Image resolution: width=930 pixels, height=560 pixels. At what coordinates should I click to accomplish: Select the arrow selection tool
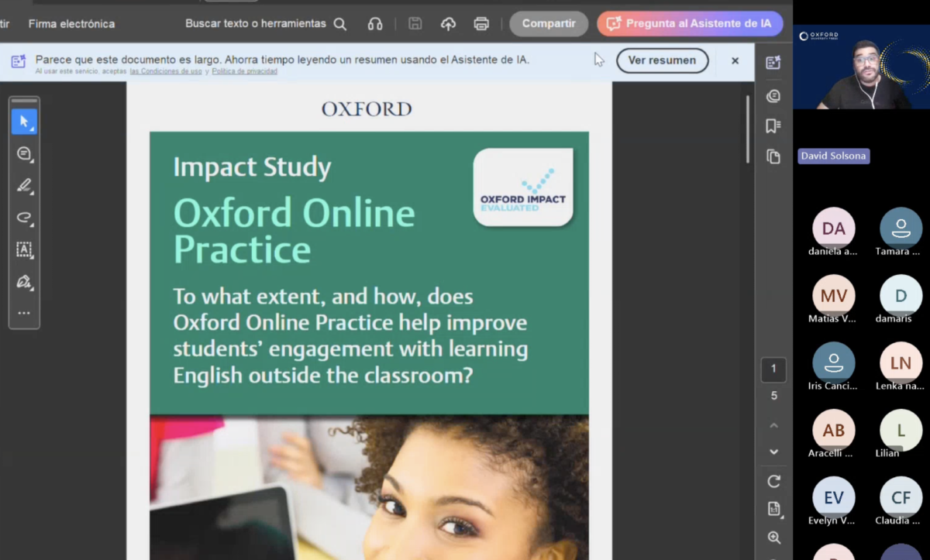pos(24,122)
